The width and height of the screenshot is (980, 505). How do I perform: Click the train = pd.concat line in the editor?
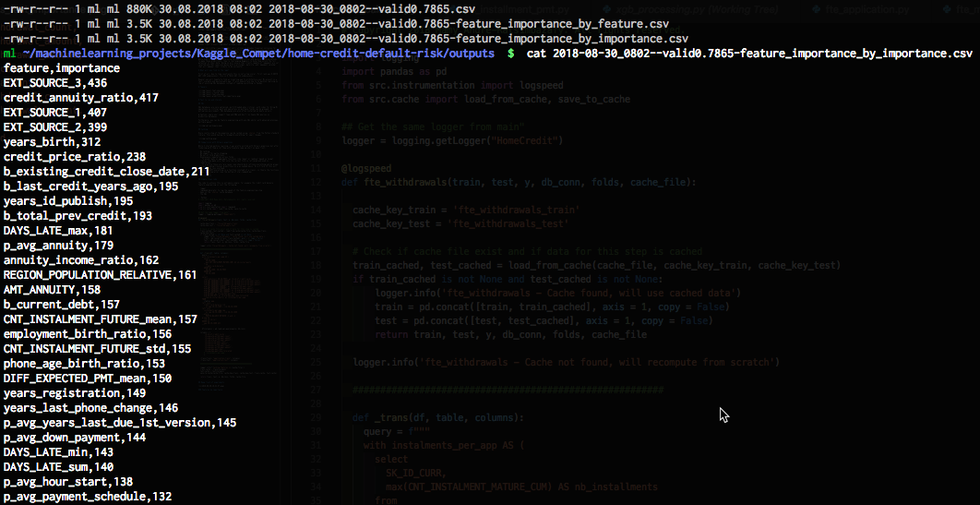[552, 307]
